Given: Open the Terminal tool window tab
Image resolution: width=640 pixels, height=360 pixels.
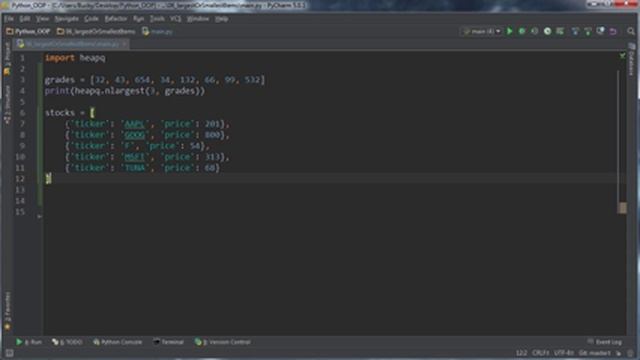Looking at the screenshot, I should click(x=169, y=342).
